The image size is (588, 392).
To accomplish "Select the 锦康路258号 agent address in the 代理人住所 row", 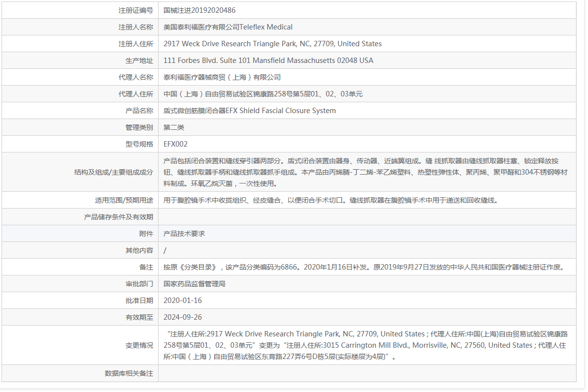I will coord(263,94).
